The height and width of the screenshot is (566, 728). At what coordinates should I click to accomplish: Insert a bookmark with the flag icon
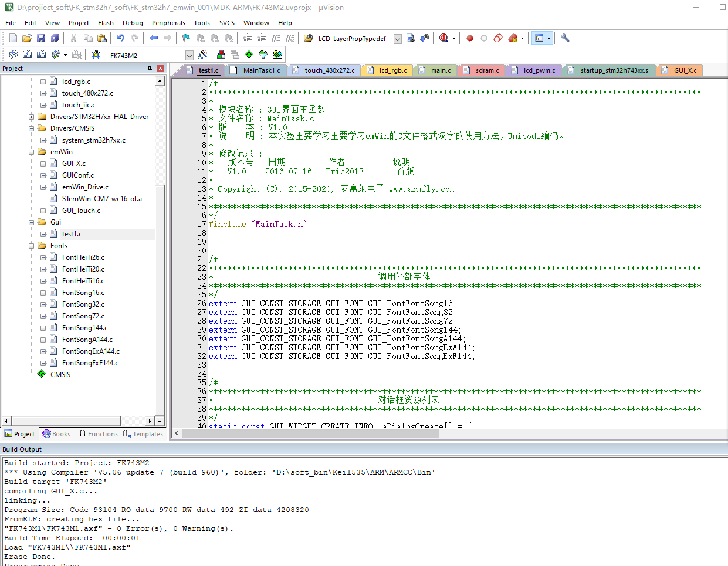click(187, 38)
